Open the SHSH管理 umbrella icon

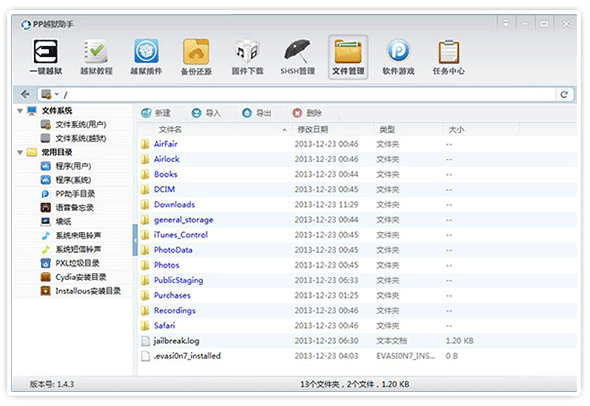[297, 57]
